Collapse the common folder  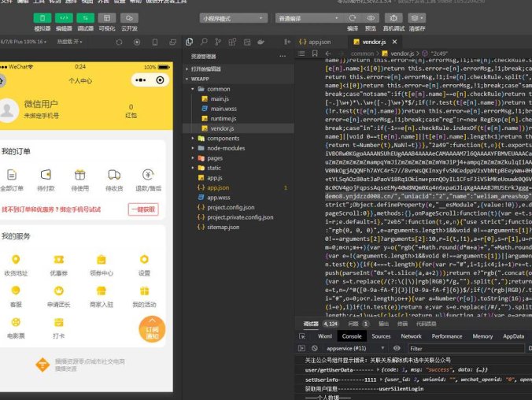(x=238, y=89)
